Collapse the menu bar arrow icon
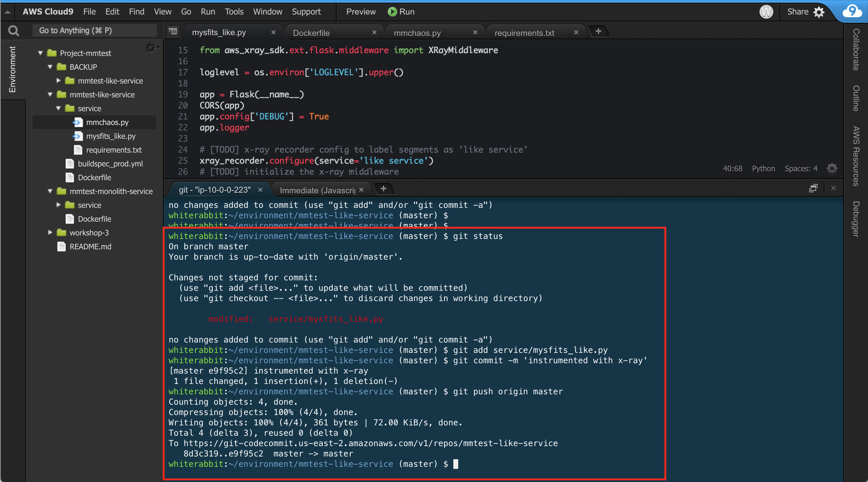The width and height of the screenshot is (868, 482). coord(8,12)
